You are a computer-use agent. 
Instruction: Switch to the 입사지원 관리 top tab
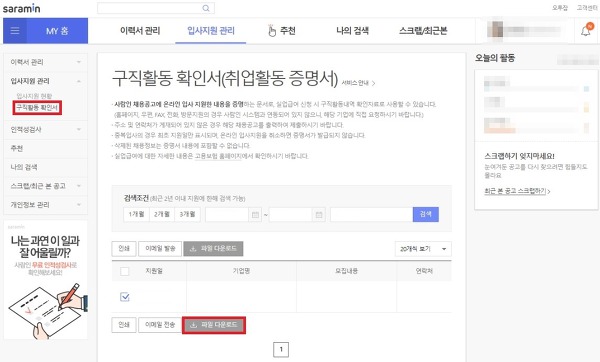(x=211, y=31)
